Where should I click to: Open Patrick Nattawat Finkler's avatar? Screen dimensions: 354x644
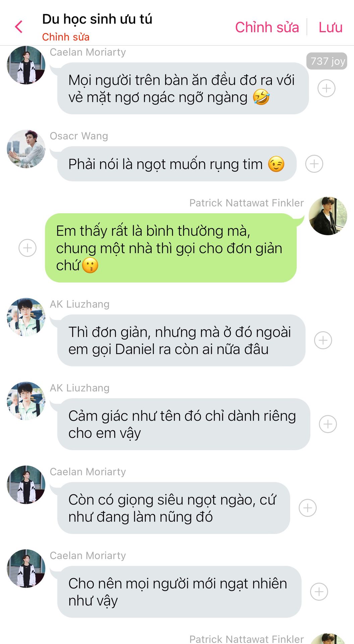click(x=328, y=216)
